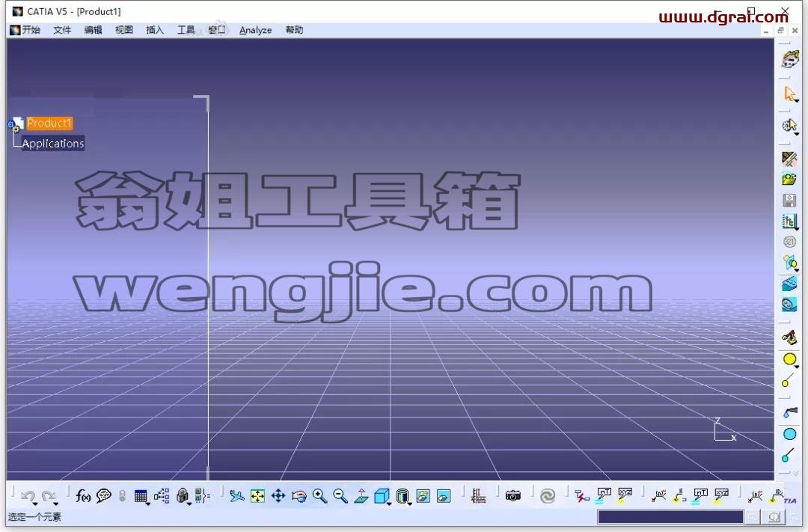The image size is (808, 532).
Task: Click the cylinder render style icon
Action: point(403,496)
